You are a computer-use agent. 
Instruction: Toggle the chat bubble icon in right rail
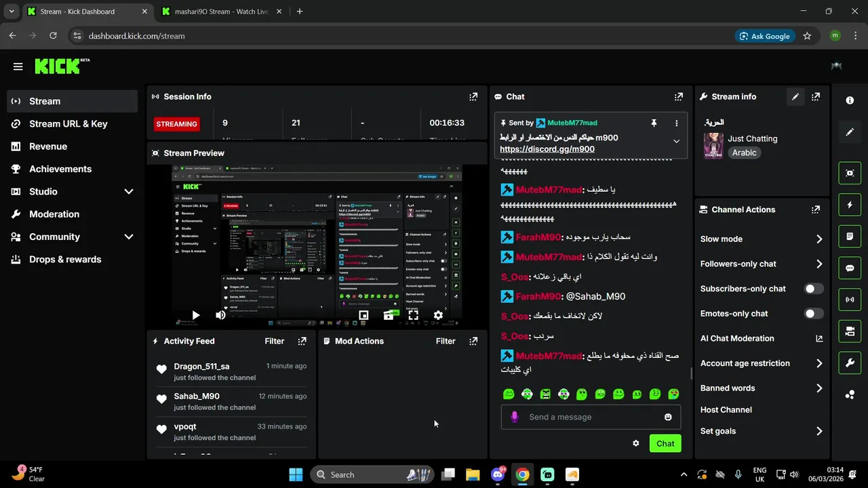(x=850, y=268)
